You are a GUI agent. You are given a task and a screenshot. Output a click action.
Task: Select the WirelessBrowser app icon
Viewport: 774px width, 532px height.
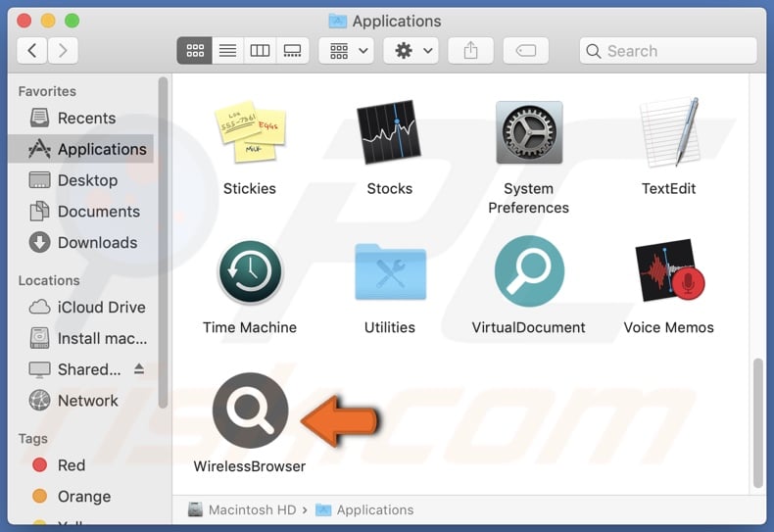coord(250,411)
